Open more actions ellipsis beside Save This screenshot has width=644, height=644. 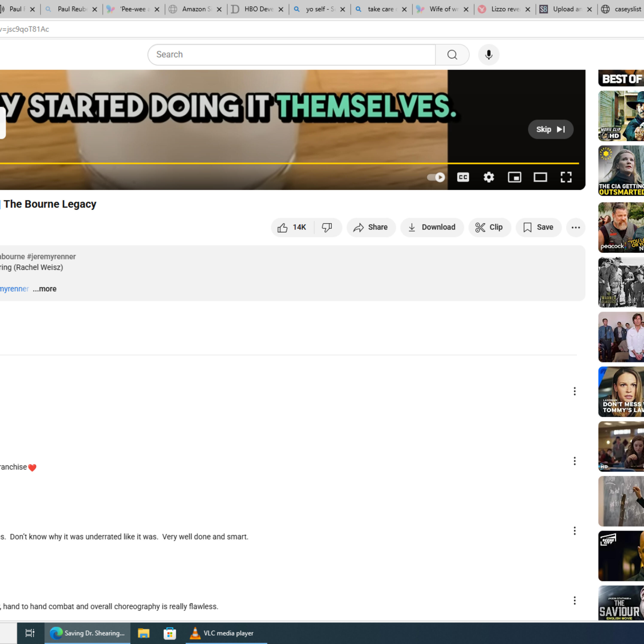(x=576, y=227)
